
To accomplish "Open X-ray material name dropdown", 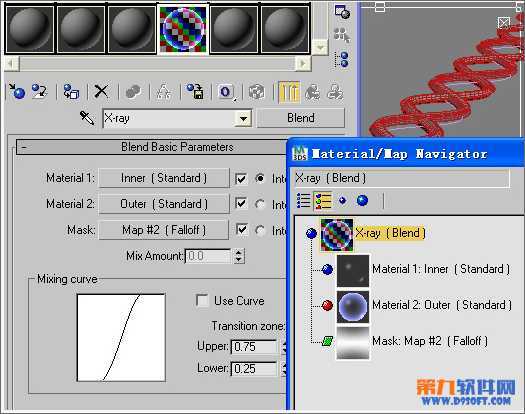I will tap(243, 118).
